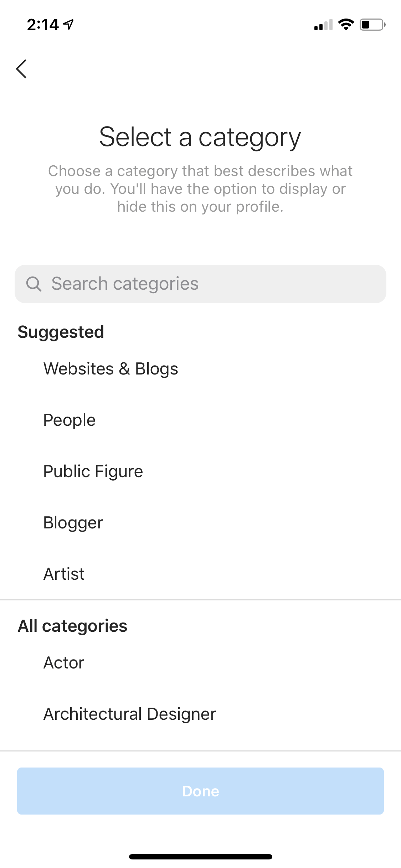This screenshot has width=401, height=868.
Task: Click the magnifying glass search icon
Action: pos(34,284)
